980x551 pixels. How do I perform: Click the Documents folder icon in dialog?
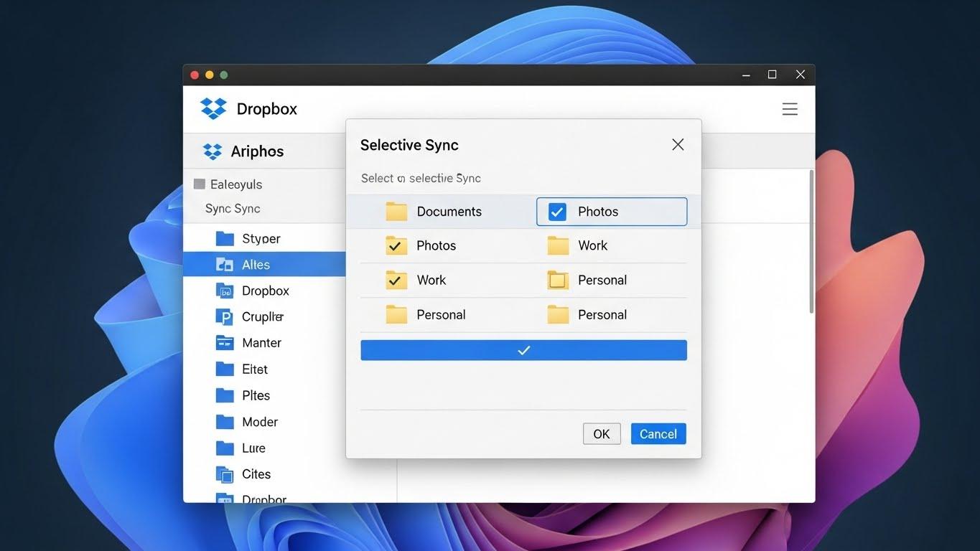pyautogui.click(x=396, y=211)
